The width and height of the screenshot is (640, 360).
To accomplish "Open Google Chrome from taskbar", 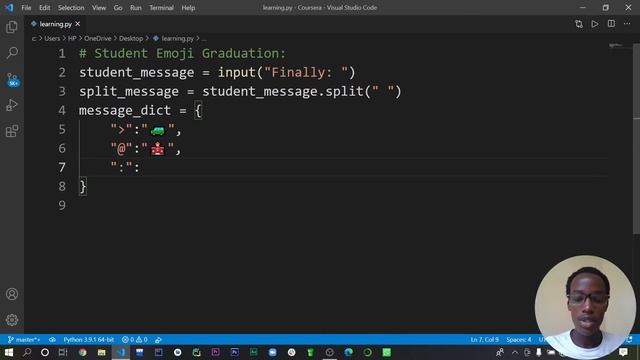I will point(82,352).
